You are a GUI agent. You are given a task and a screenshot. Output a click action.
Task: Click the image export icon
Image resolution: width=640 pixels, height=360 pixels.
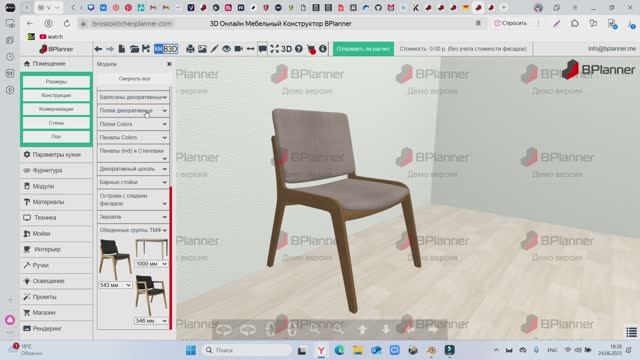tap(202, 49)
